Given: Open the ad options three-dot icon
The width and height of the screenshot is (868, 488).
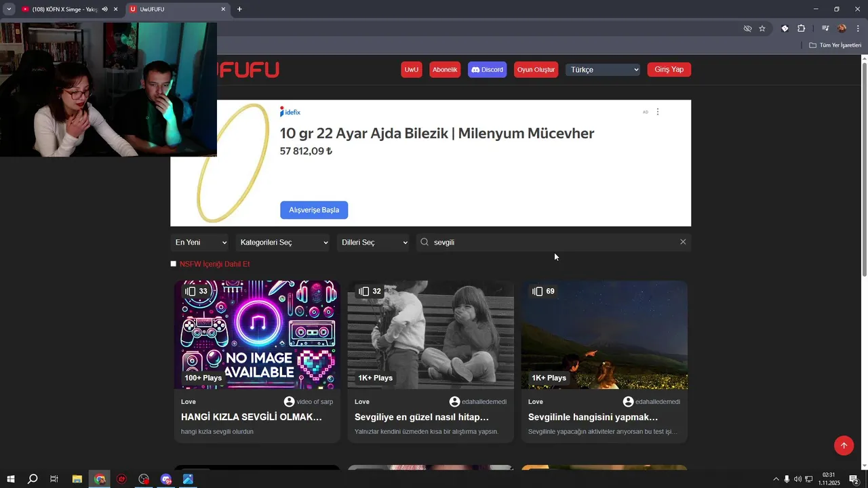Looking at the screenshot, I should [x=657, y=112].
